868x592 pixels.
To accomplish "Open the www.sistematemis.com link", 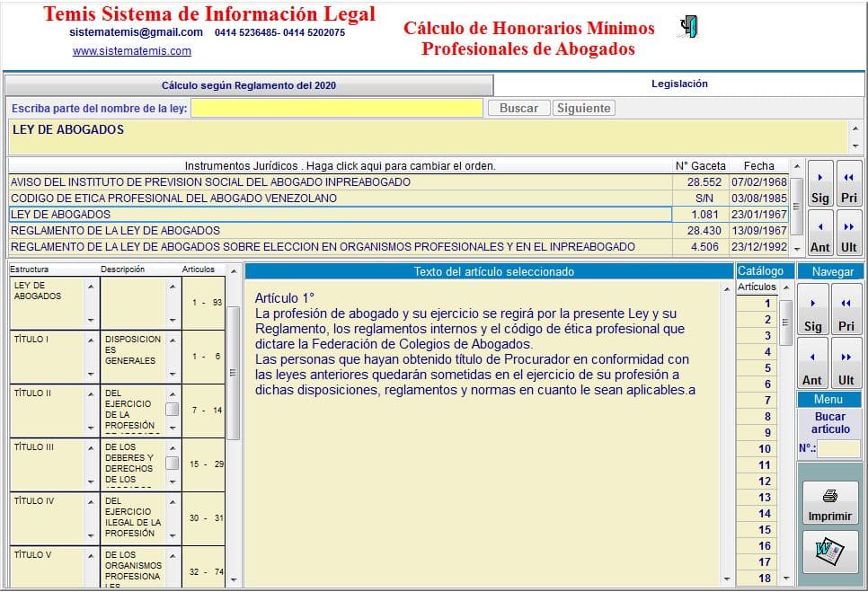I will [131, 51].
